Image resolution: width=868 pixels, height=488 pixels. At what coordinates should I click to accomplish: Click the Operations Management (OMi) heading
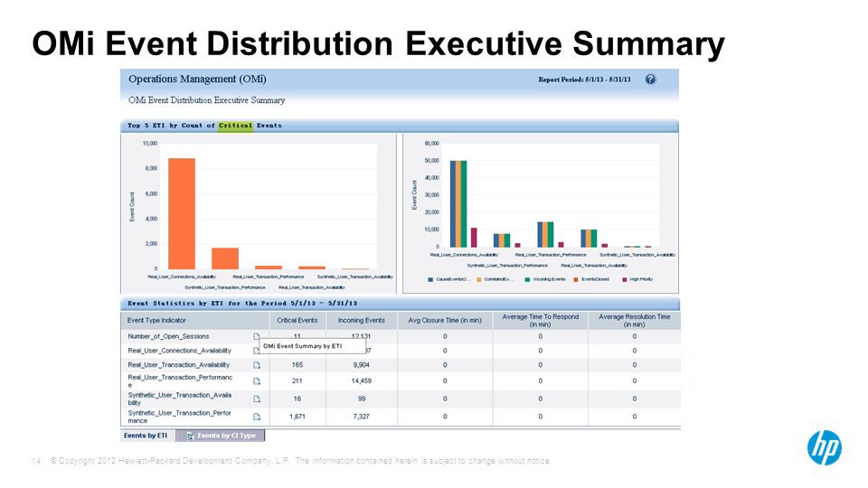pyautogui.click(x=197, y=80)
